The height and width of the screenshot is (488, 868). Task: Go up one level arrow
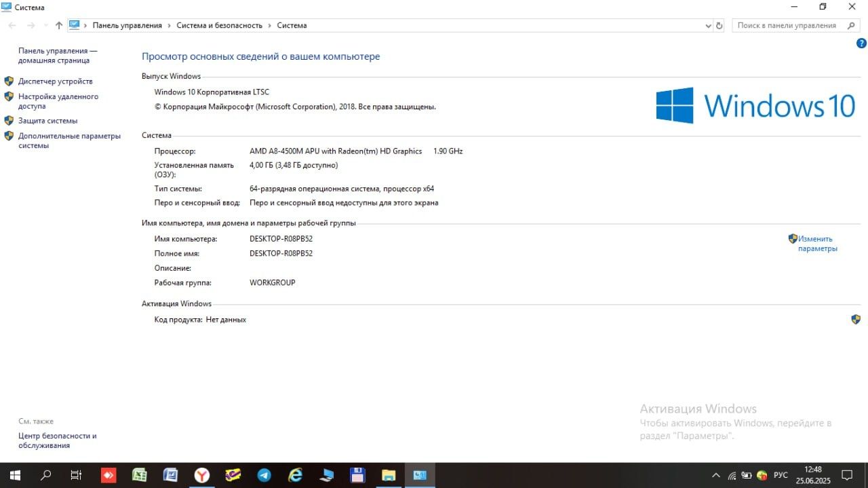click(59, 25)
